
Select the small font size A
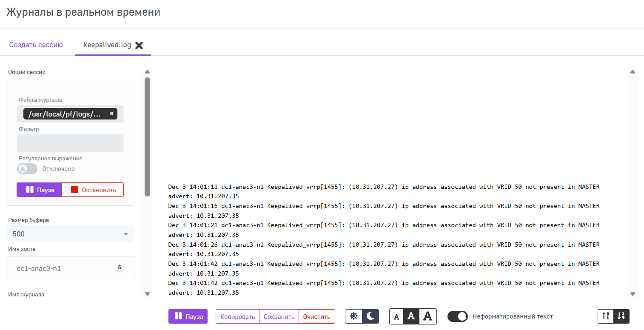[x=396, y=317]
